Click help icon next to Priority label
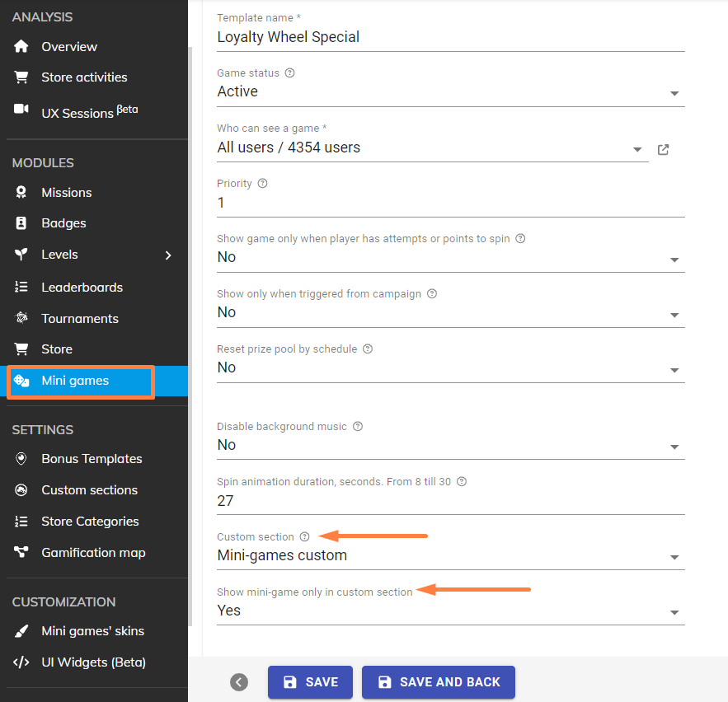 [x=262, y=183]
